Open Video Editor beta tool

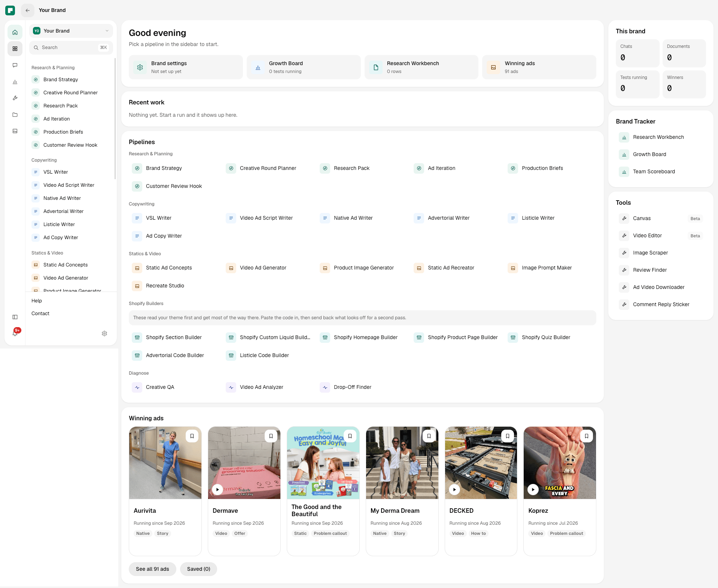pos(661,236)
